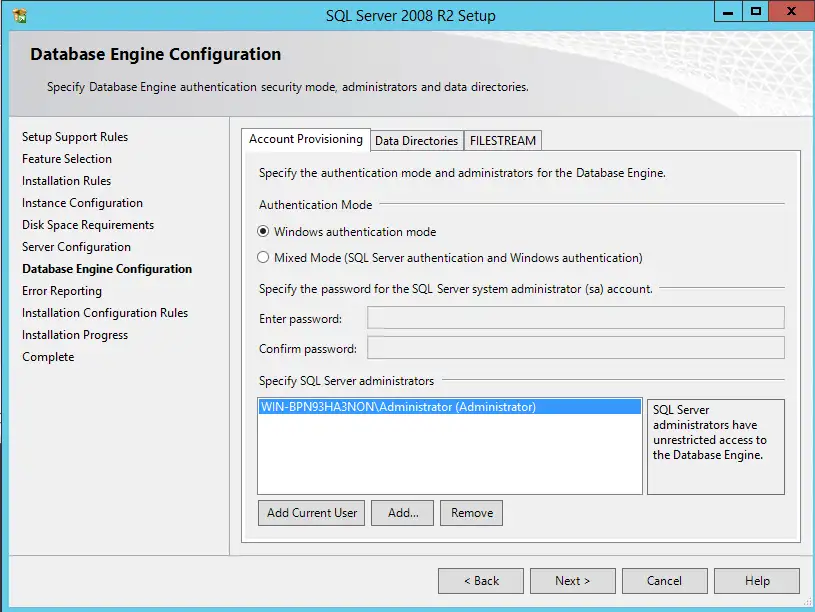Image resolution: width=815 pixels, height=612 pixels.
Task: Select Feature Selection in the sidebar
Action: point(67,158)
